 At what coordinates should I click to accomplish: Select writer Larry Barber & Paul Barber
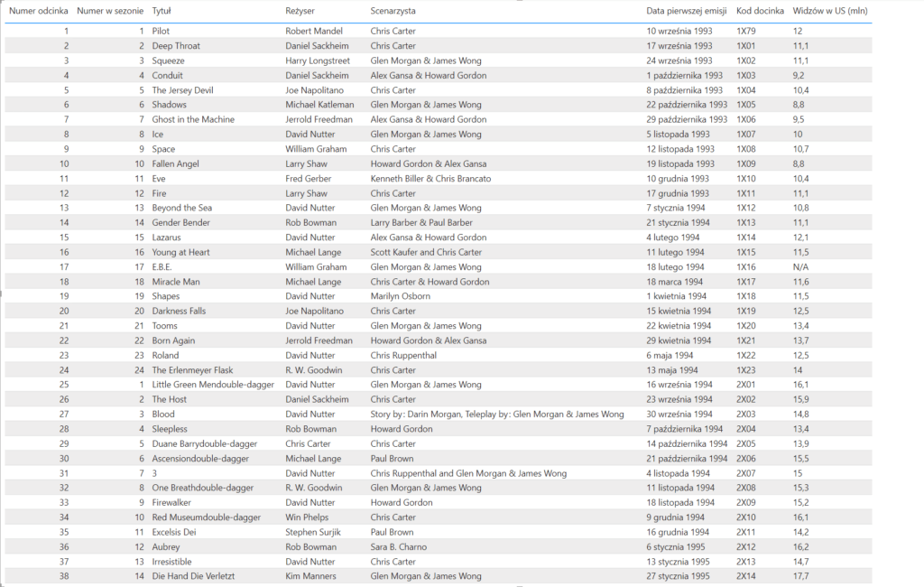[421, 223]
